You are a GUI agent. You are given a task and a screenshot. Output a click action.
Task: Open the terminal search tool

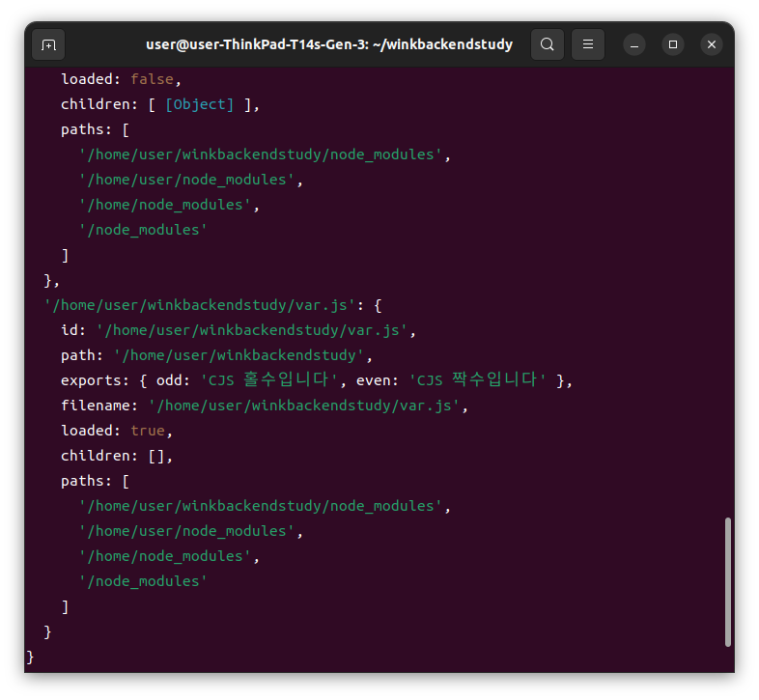(547, 44)
